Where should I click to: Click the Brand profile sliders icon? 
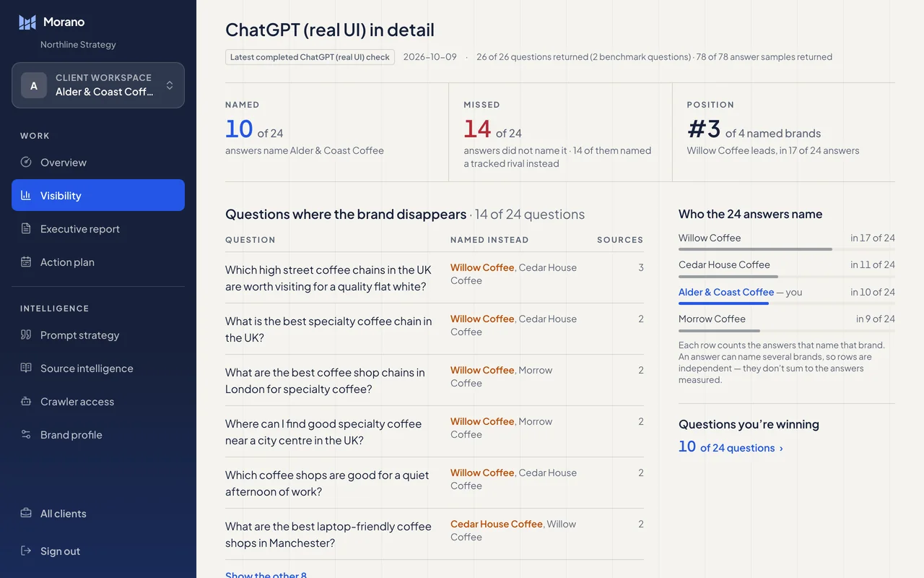(26, 434)
